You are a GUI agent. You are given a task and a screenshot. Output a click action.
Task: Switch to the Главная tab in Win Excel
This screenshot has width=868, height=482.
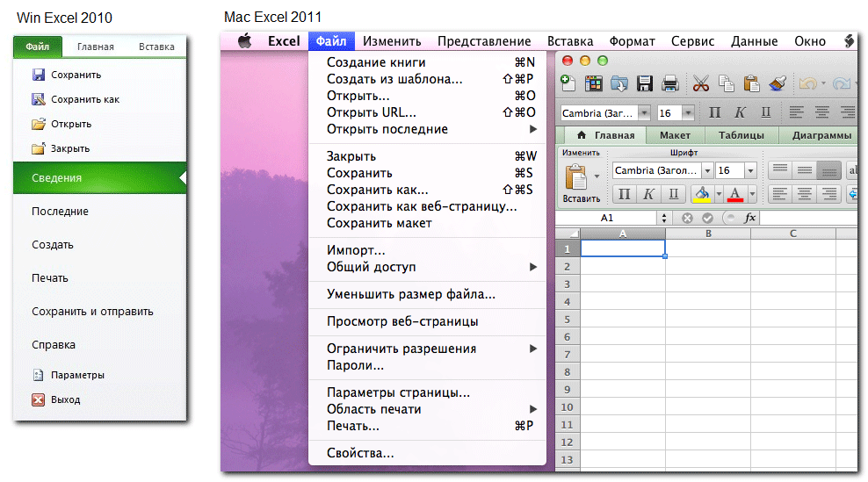[95, 47]
